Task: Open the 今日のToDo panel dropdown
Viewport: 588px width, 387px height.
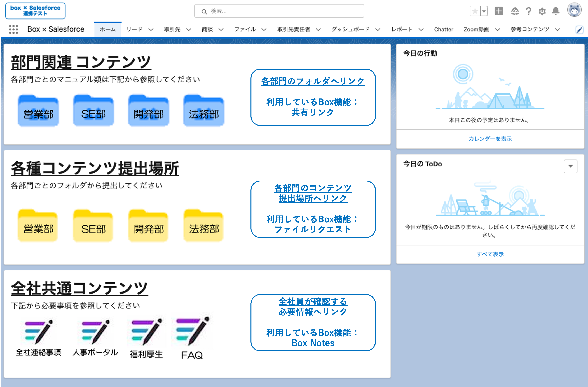Action: [x=570, y=166]
